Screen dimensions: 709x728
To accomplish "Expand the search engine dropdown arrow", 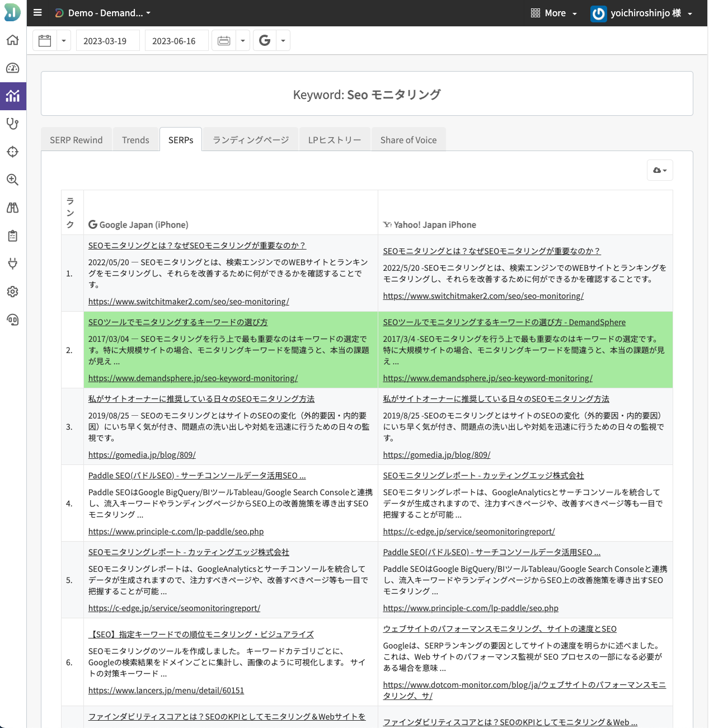I will coord(283,41).
